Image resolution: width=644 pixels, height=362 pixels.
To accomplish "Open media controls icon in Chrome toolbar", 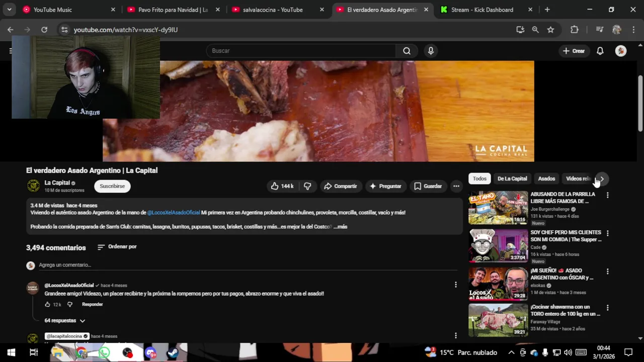I will point(599,30).
